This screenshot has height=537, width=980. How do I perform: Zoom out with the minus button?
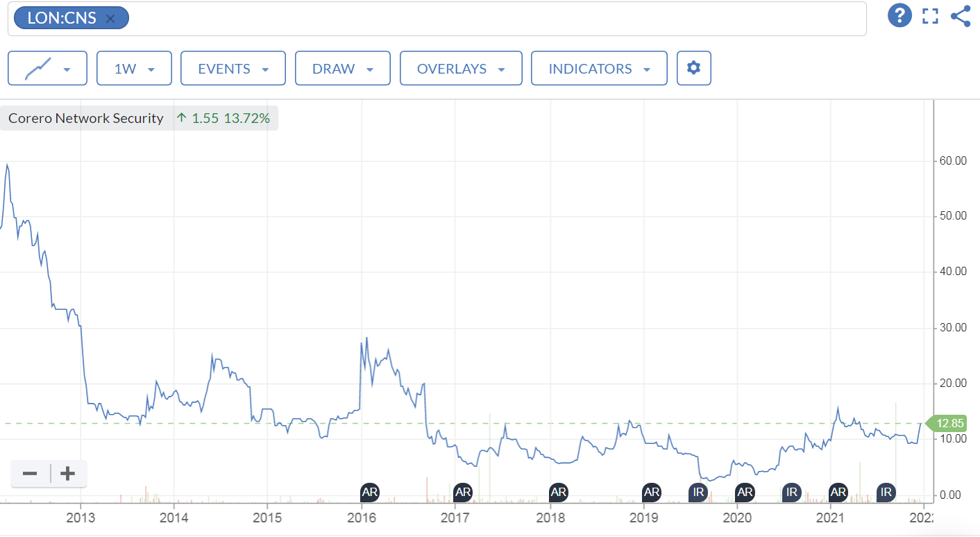[x=30, y=474]
